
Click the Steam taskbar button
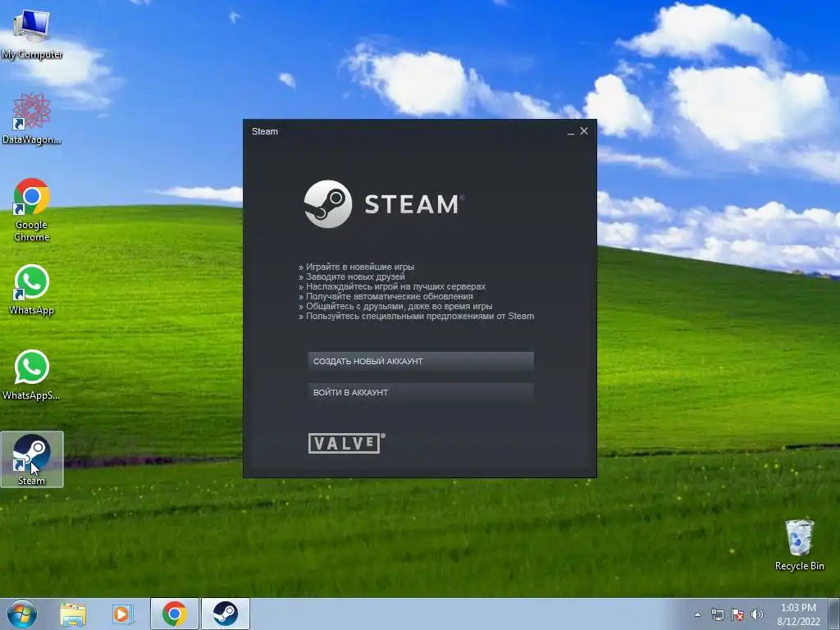[226, 614]
